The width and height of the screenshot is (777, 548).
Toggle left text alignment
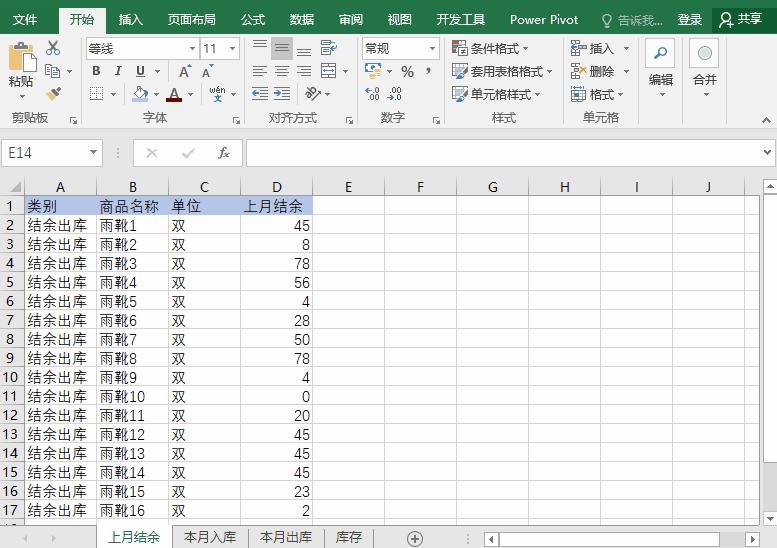[260, 71]
